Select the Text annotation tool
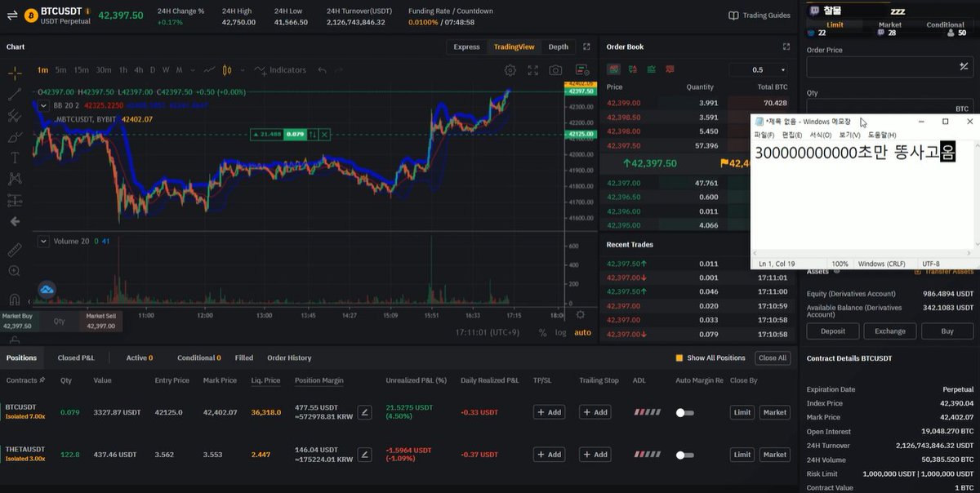 (x=15, y=158)
